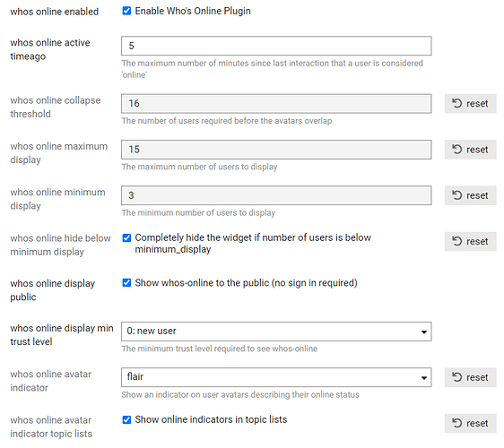Click 'The minimum trust level required' description
504x448 pixels.
(x=219, y=349)
